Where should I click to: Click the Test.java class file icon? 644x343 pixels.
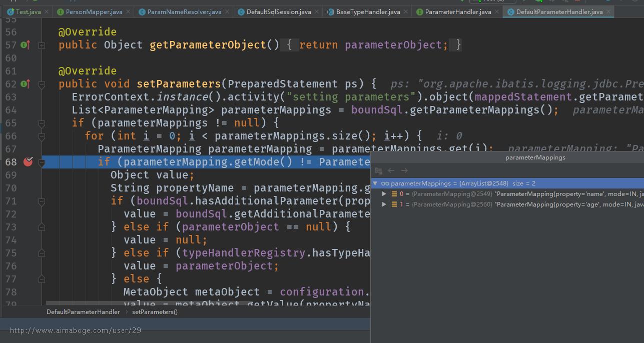tap(11, 11)
